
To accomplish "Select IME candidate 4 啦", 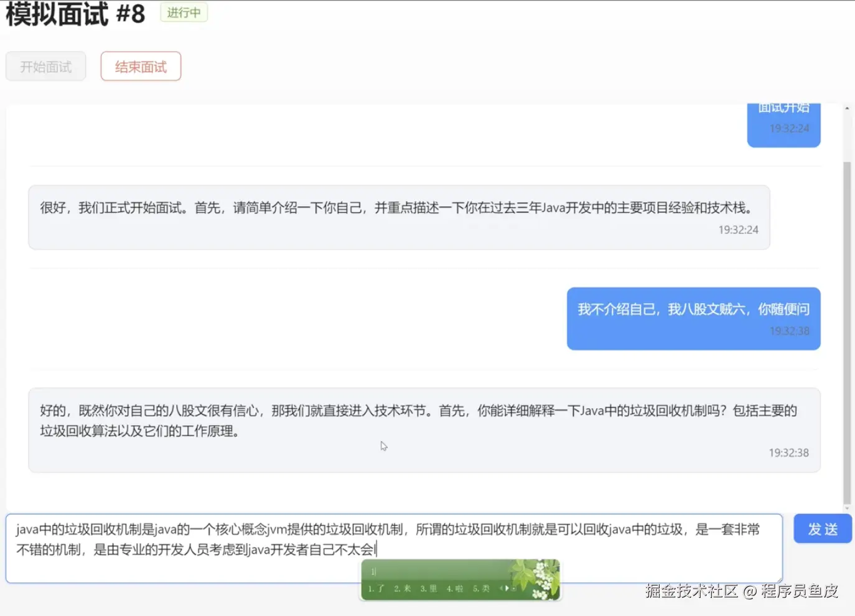I will [x=454, y=588].
